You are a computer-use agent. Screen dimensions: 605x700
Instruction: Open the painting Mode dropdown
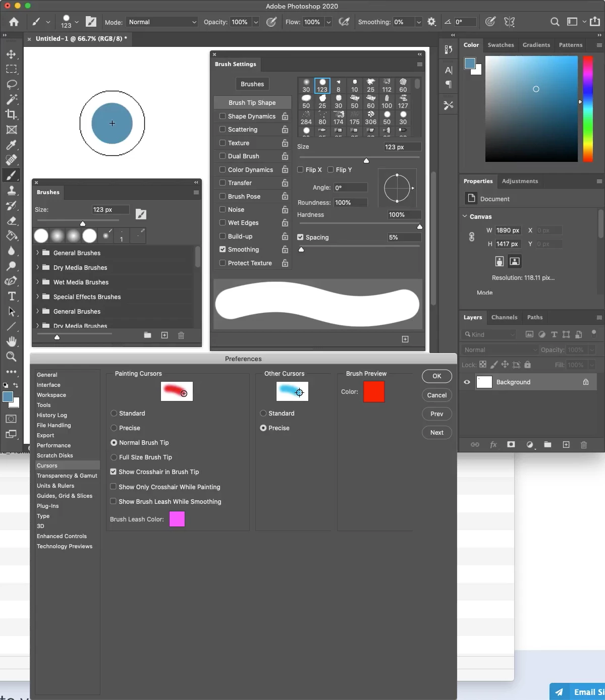(x=162, y=22)
